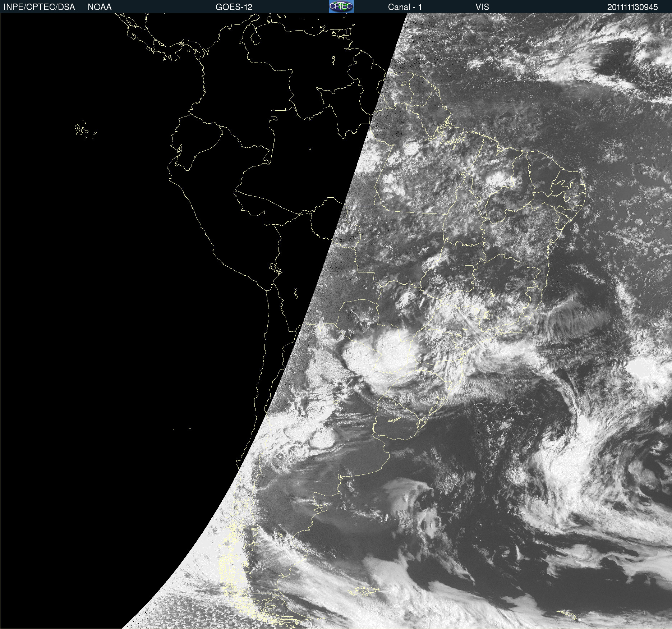Viewport: 672px width, 629px height.
Task: Click the 201111130945 timestamp
Action: (x=632, y=7)
